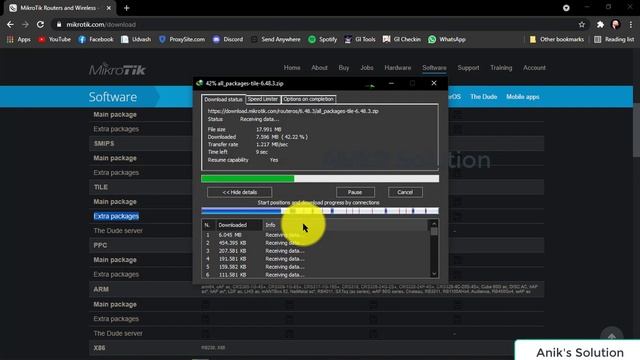Open the Send Anywhere bookmark
Viewport: 640px width, 360px height.
(x=276, y=40)
